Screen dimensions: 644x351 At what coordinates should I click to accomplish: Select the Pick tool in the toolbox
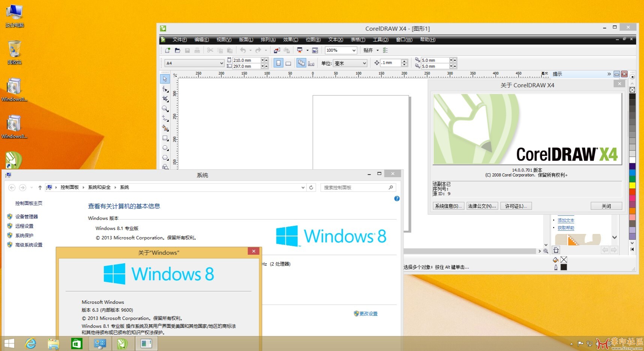click(165, 79)
